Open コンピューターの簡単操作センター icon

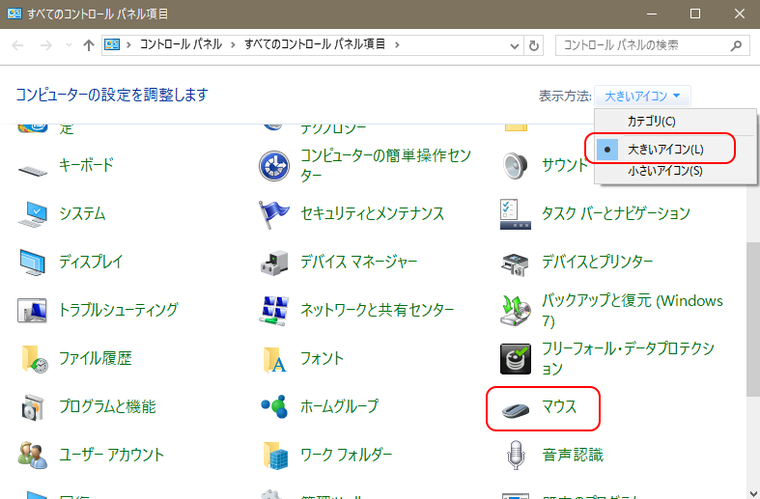click(274, 166)
